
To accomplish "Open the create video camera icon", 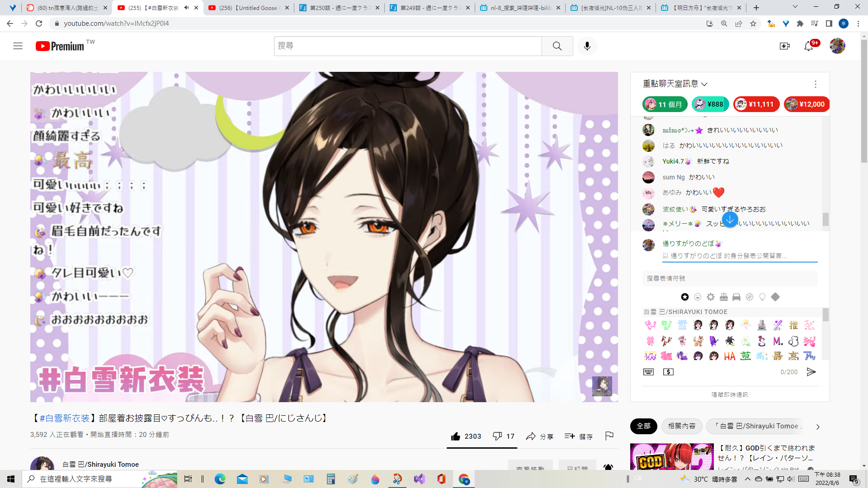I will pos(784,46).
